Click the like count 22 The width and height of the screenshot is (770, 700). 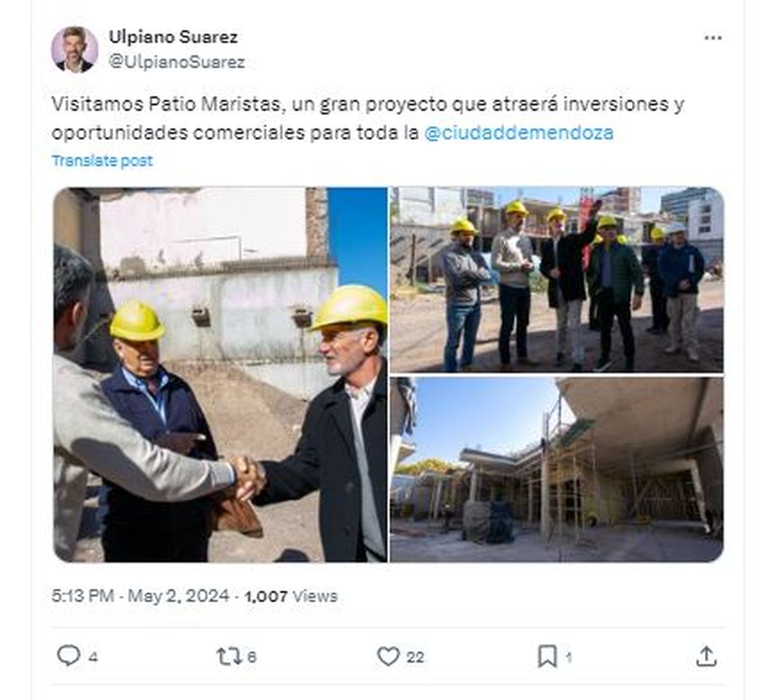(415, 658)
